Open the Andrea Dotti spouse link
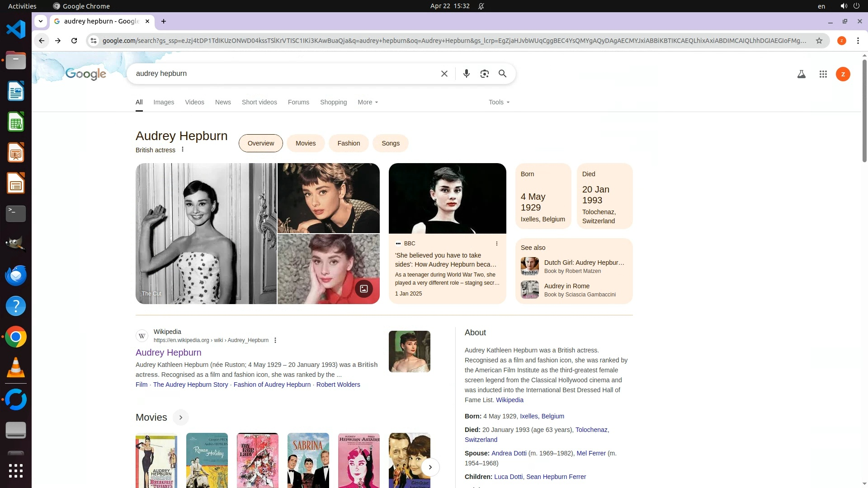868x488 pixels. [509, 453]
